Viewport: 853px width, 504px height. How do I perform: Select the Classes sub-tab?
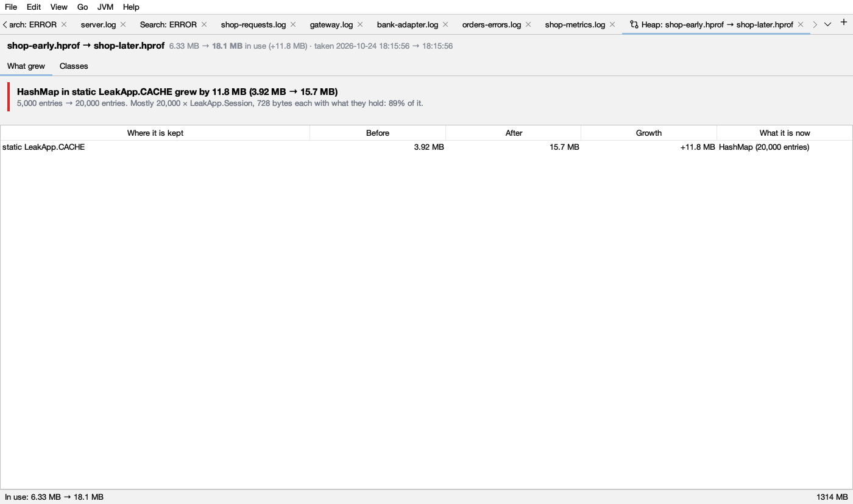click(x=74, y=66)
